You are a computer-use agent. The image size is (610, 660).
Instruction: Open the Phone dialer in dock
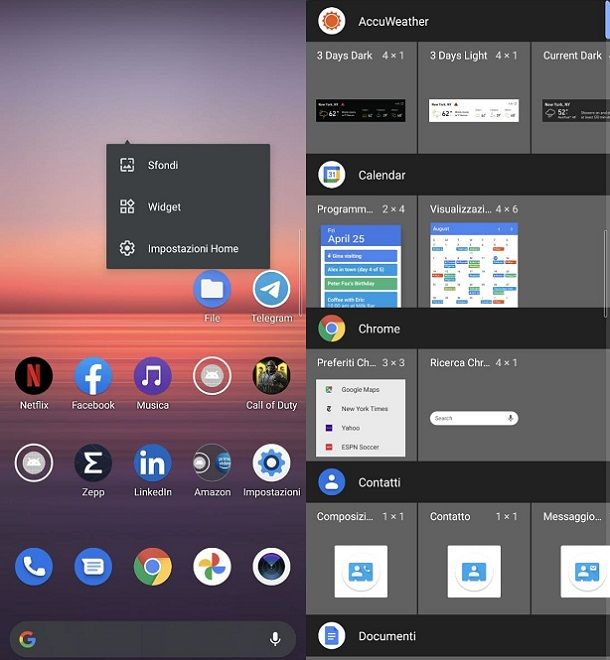click(x=34, y=567)
